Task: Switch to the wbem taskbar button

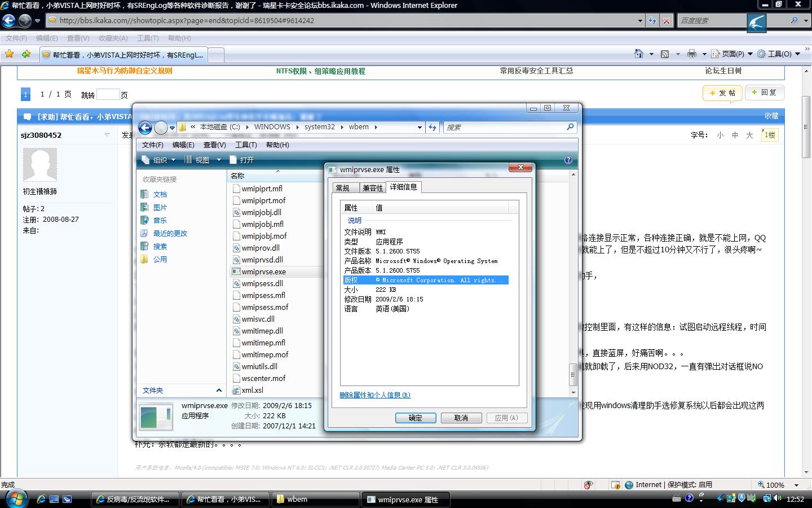Action: click(316, 499)
